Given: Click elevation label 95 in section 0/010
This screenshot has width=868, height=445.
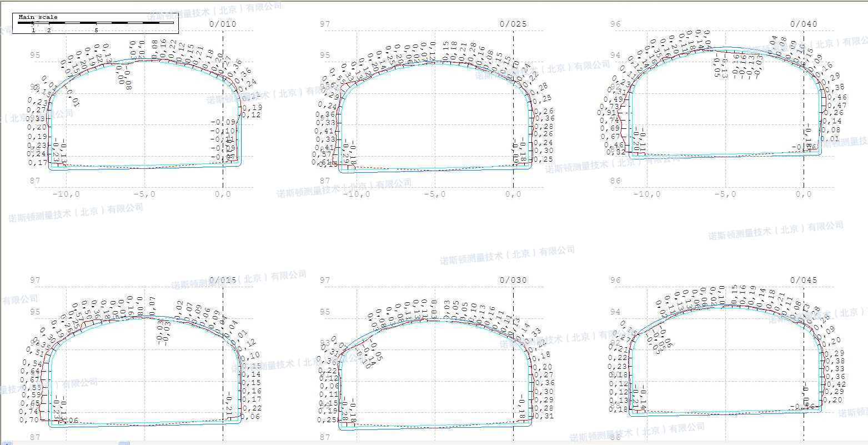Looking at the screenshot, I should coord(35,55).
